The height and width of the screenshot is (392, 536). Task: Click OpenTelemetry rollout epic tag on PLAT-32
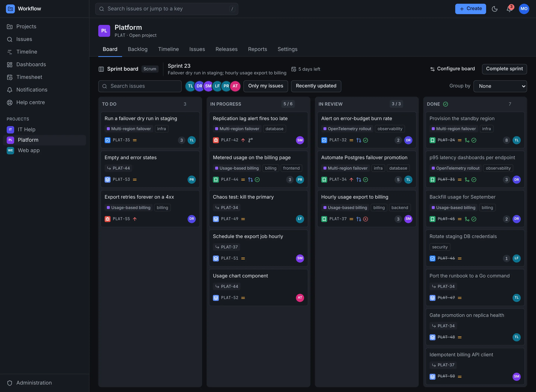tap(347, 129)
